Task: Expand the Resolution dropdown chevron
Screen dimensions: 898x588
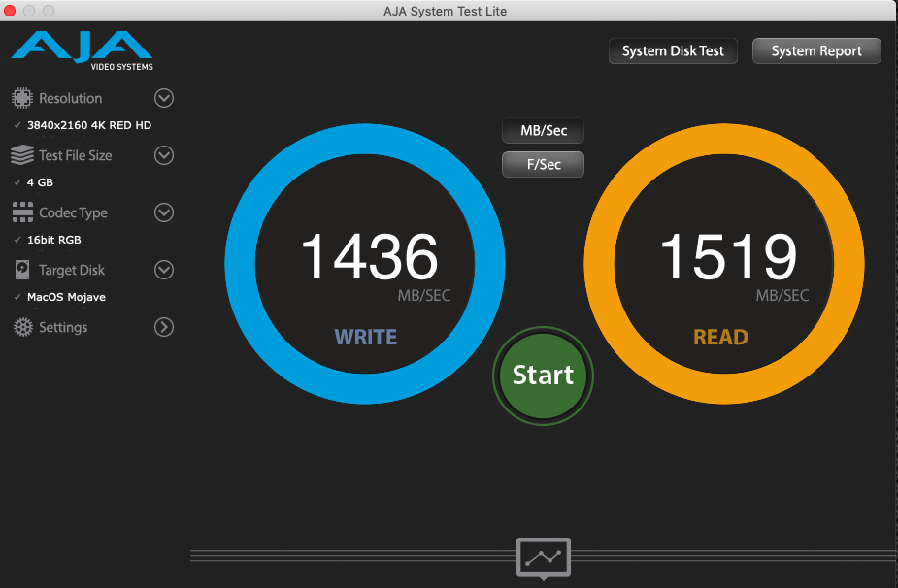Action: click(164, 98)
